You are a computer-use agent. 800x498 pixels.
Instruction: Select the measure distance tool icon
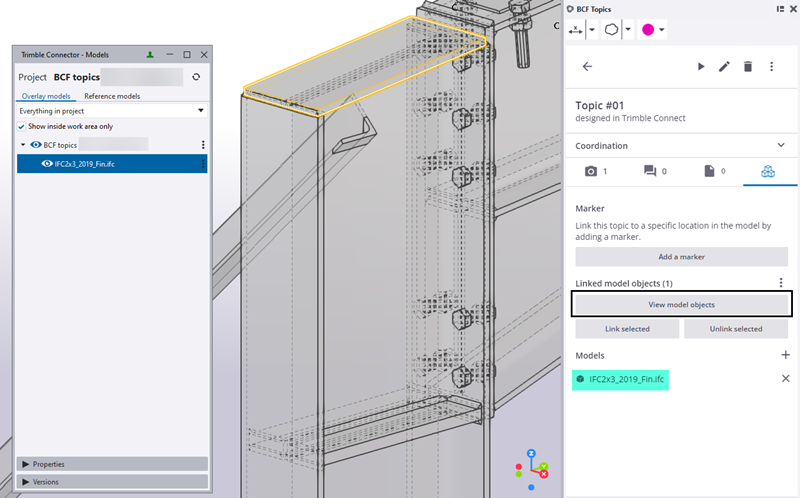(x=577, y=30)
